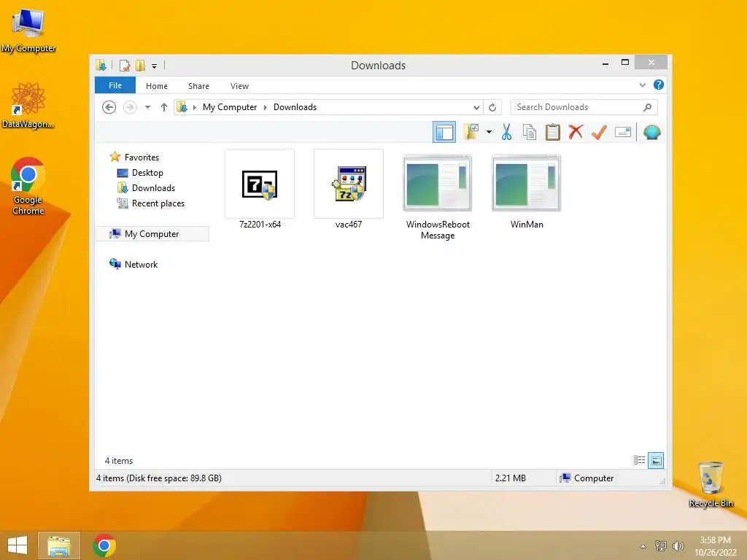Open My Computer desktop shortcut
The image size is (747, 560).
click(28, 30)
